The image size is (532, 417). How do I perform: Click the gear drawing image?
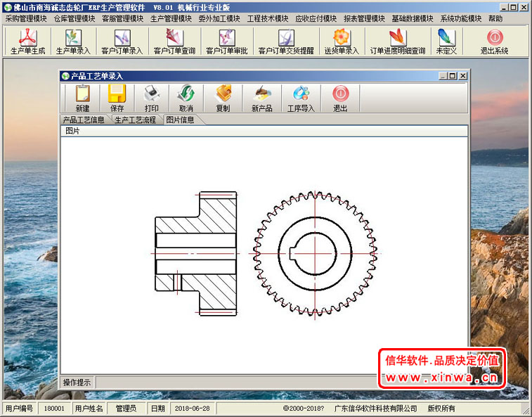(x=265, y=255)
